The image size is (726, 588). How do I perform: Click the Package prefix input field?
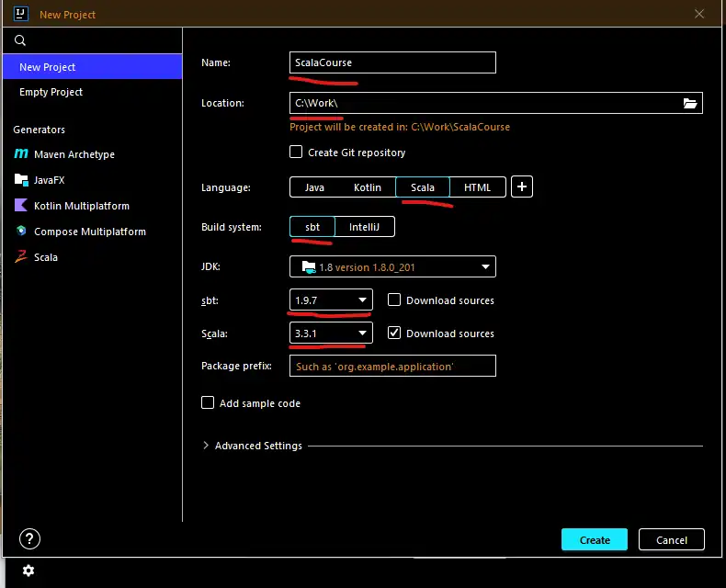[392, 367]
